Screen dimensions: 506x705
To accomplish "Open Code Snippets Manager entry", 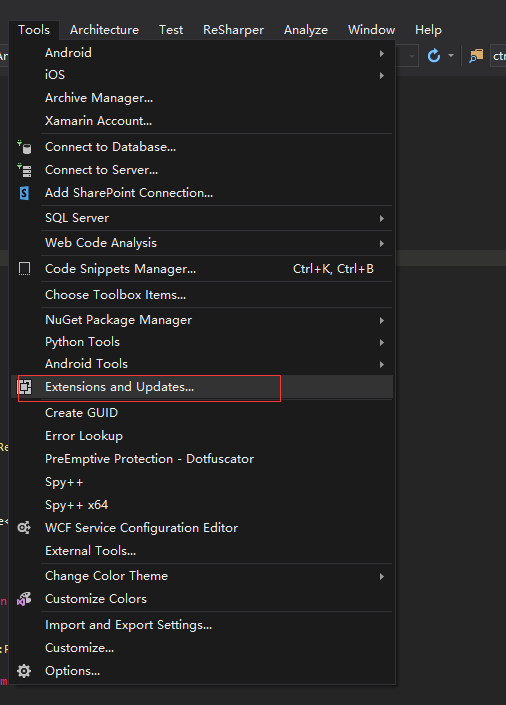I will pos(202,269).
